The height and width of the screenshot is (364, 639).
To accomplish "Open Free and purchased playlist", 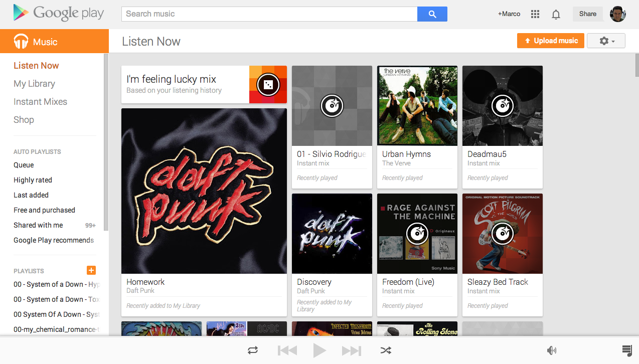I will click(44, 210).
